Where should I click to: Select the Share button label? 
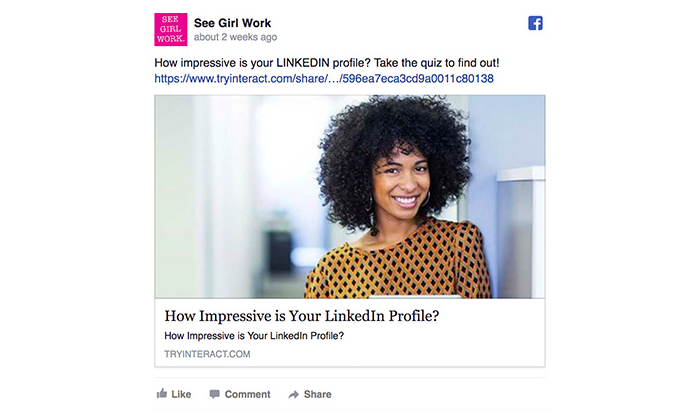[317, 394]
